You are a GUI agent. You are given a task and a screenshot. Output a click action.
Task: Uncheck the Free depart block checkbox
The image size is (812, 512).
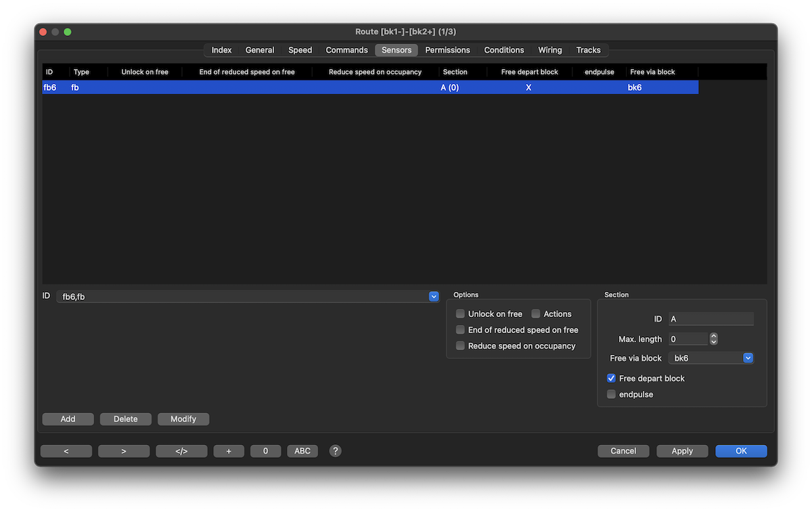[x=612, y=379]
